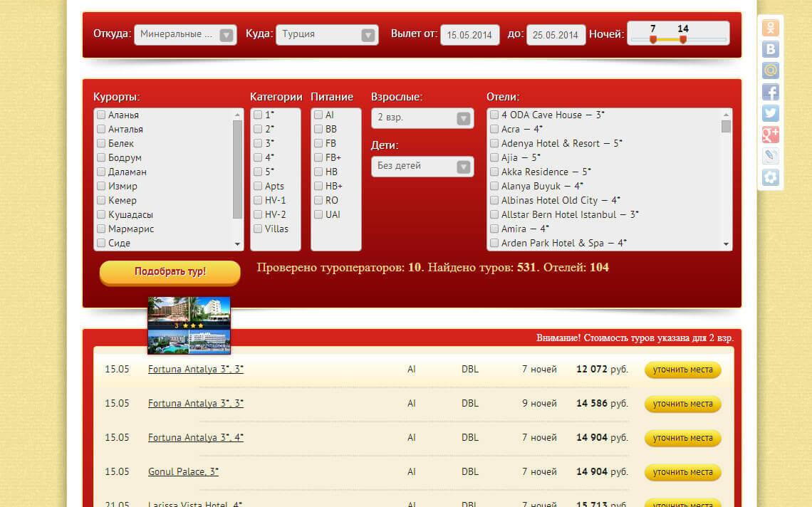Share via Odnoklassniki icon

pos(770,28)
